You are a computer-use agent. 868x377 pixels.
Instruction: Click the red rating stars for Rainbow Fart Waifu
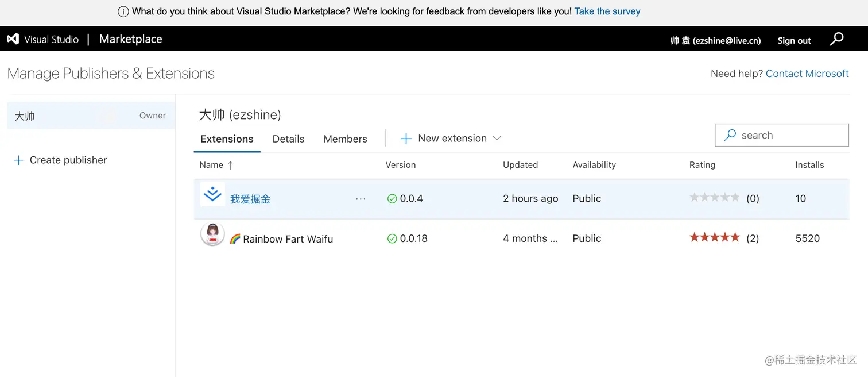715,237
